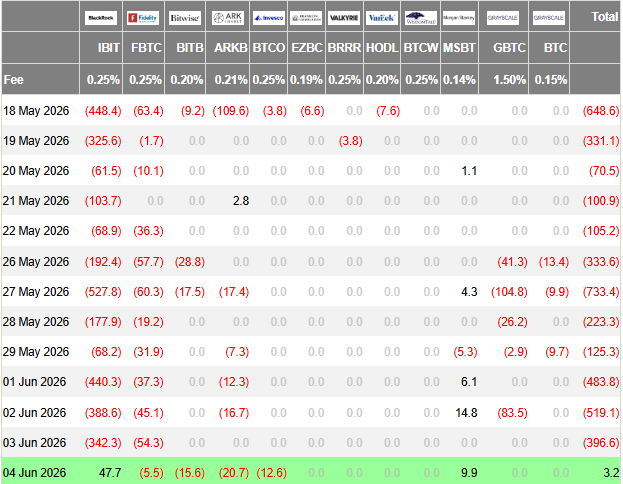Screen dimensions: 623x484
Task: Click the 0.19% fee under EZBC
Action: pos(306,79)
